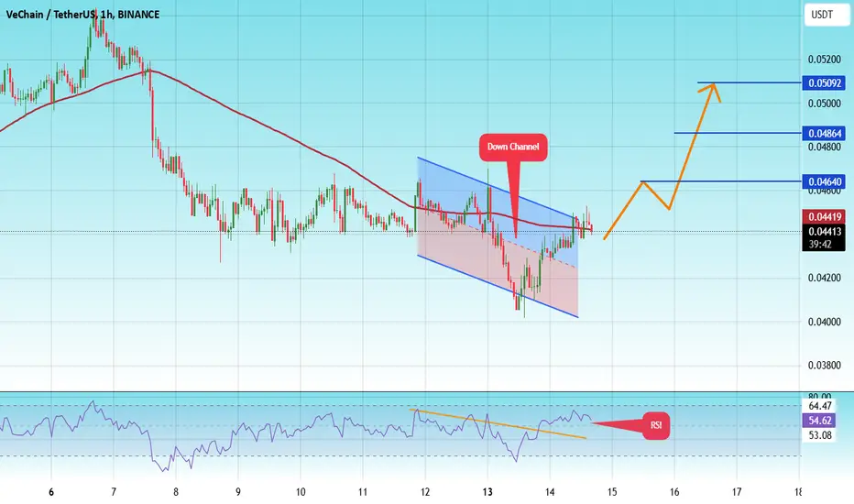Click date 9 on the time axis

[x=238, y=492]
